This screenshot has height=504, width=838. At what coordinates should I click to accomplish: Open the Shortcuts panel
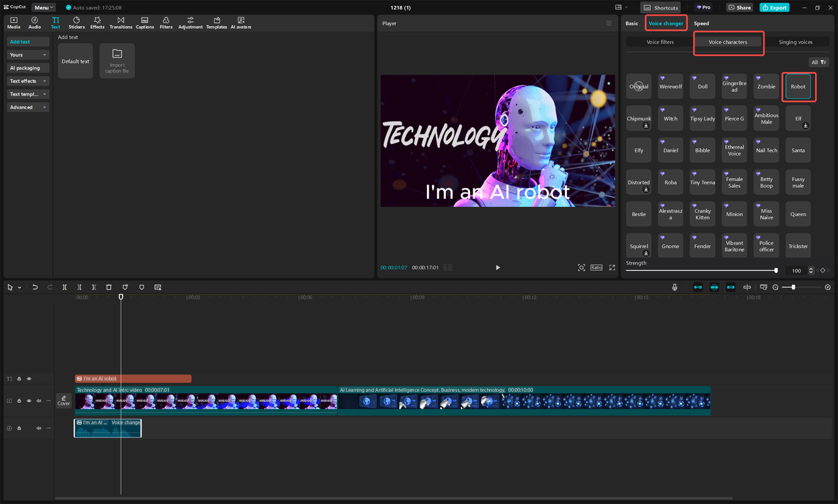coord(661,7)
